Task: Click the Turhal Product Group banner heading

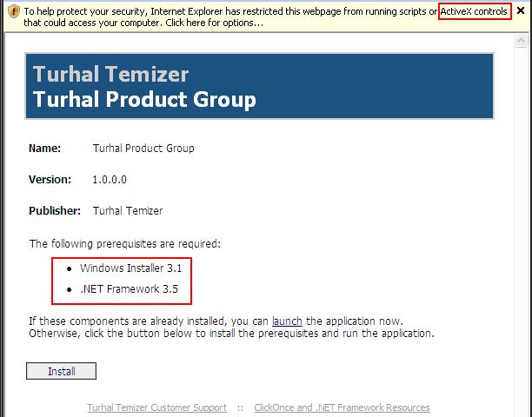Action: pyautogui.click(x=144, y=99)
